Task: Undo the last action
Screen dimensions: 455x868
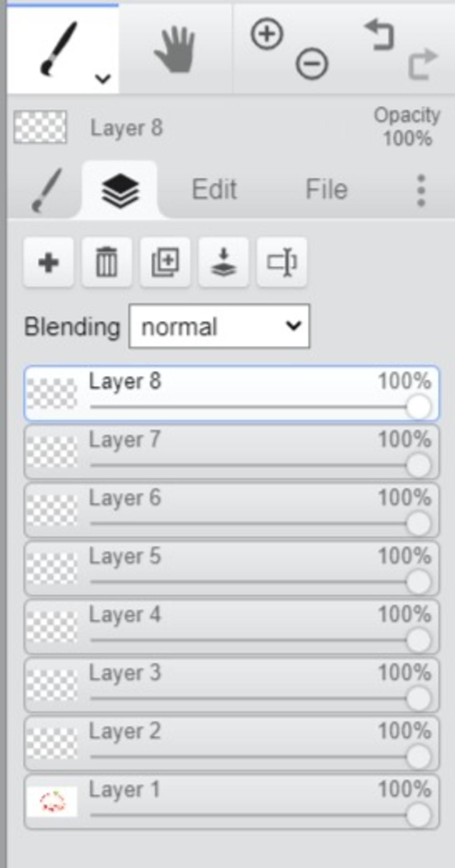Action: click(x=379, y=35)
